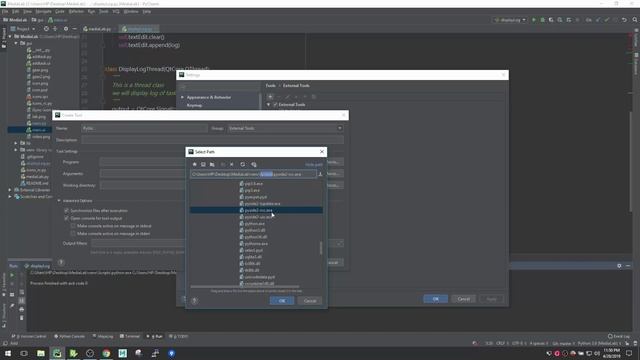The width and height of the screenshot is (640, 360).
Task: Open the Refactor menu
Action: (x=76, y=11)
